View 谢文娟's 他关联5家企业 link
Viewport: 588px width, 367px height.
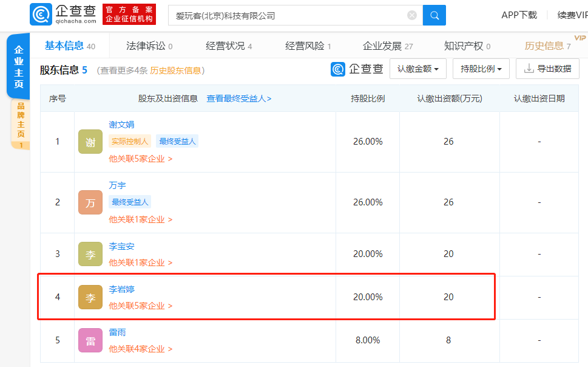pyautogui.click(x=141, y=159)
